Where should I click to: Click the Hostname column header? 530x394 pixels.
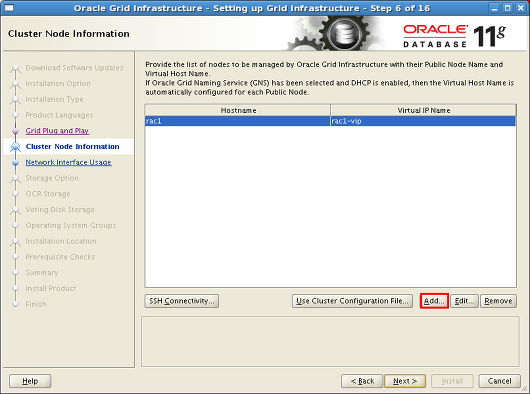(x=238, y=110)
